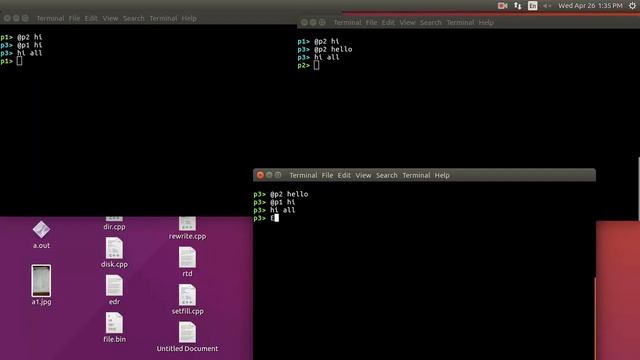Open Terminal menu right of Search in p3 window
This screenshot has width=640, height=360.
416,175
